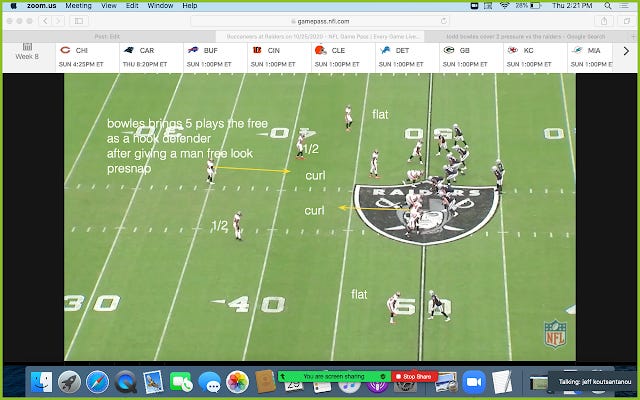Open Launchpad rocket icon in the Dock
Viewport: 640px width, 400px height.
tap(69, 382)
